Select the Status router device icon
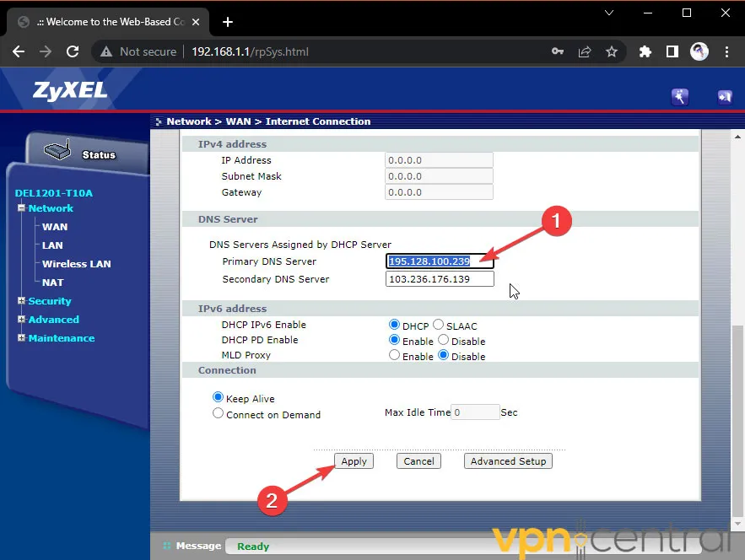This screenshot has height=560, width=745. pos(57,149)
